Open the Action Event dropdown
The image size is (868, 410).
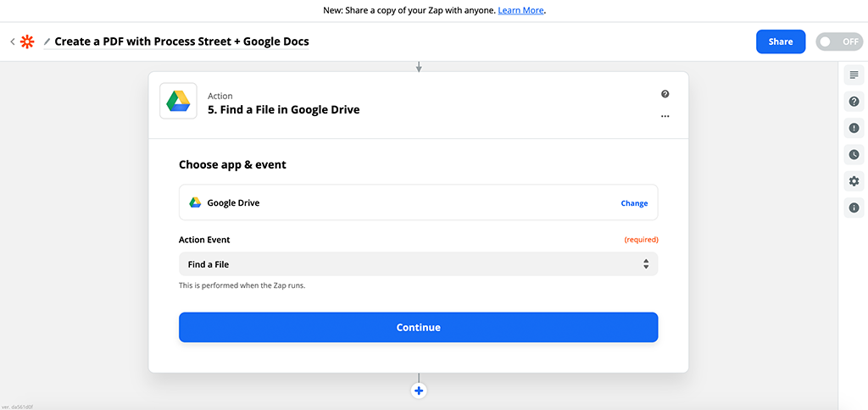(418, 264)
